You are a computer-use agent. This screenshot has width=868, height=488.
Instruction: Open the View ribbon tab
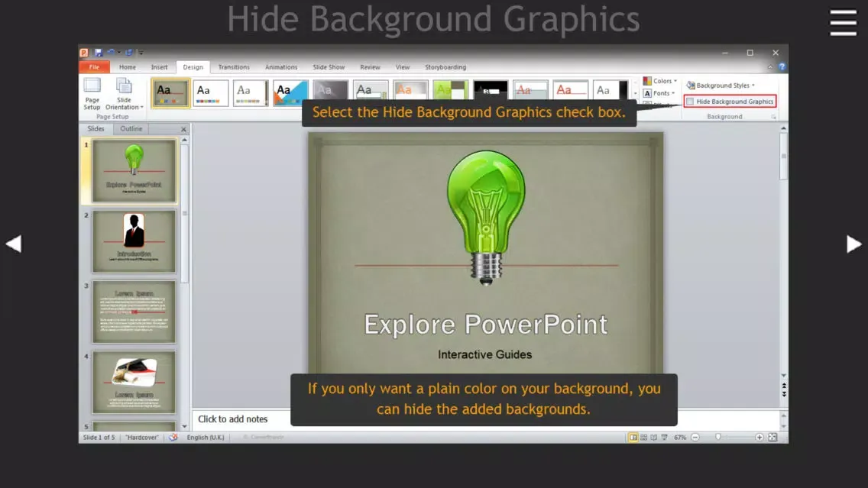click(403, 67)
